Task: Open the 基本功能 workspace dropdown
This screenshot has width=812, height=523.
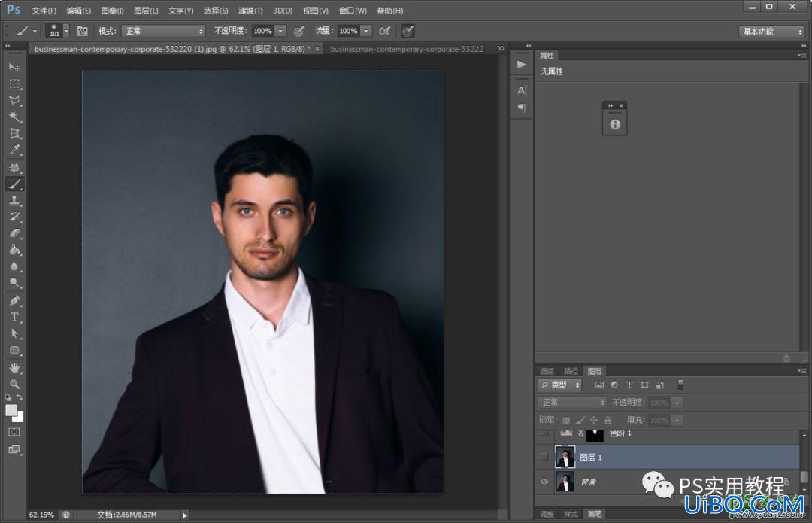Action: 771,32
